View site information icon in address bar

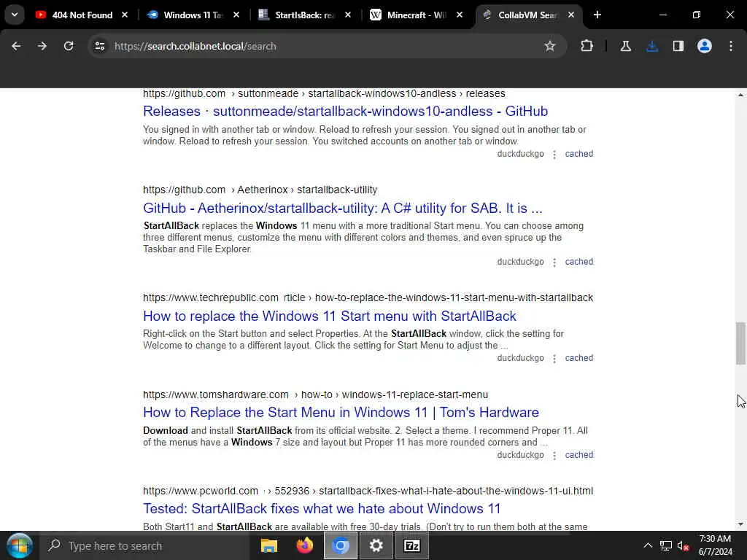tap(99, 46)
